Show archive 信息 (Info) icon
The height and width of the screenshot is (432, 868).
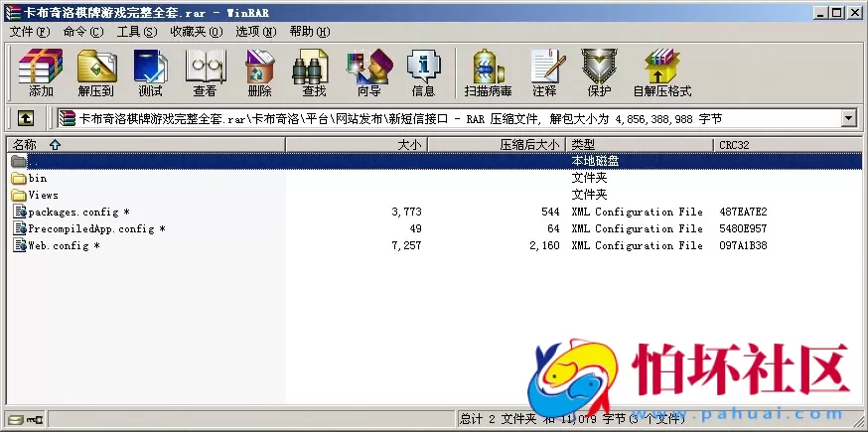click(423, 72)
